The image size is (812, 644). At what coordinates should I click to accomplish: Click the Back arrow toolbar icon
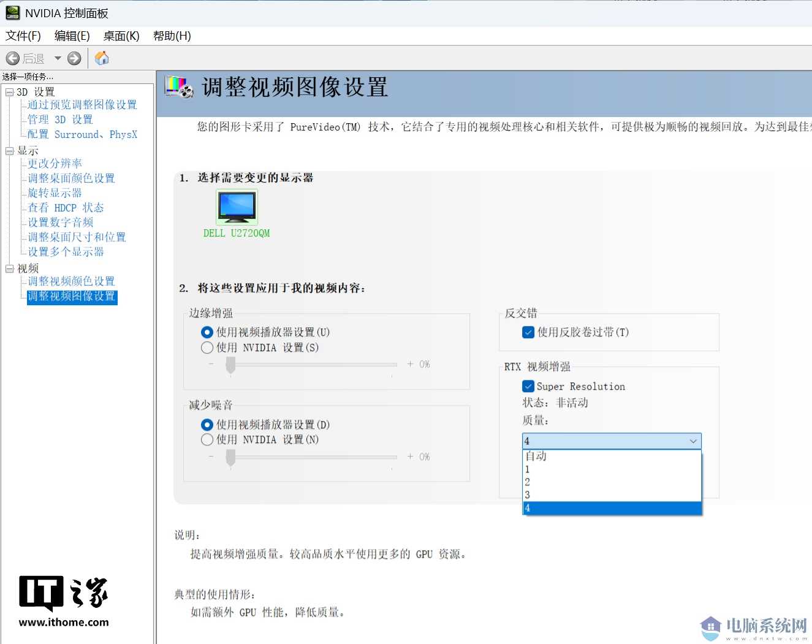[x=13, y=58]
